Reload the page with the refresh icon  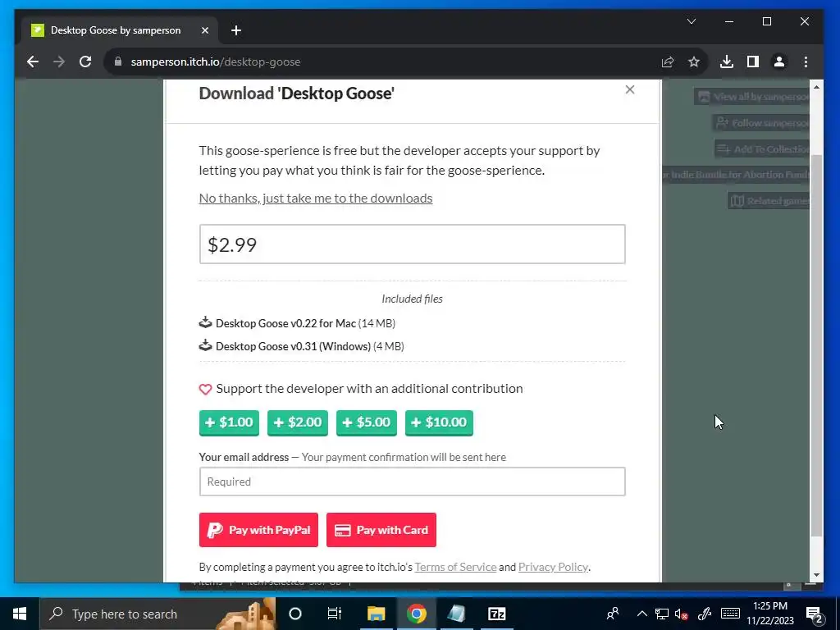click(x=85, y=62)
